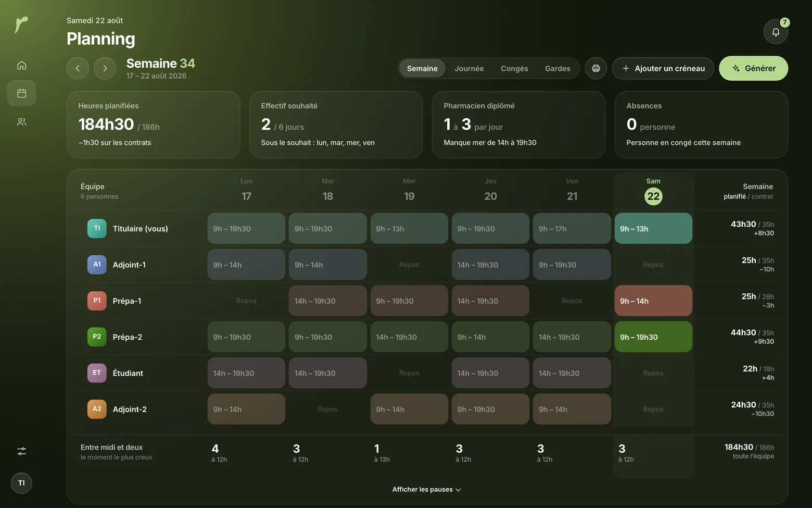Switch to the Congés tab
The height and width of the screenshot is (508, 812).
514,68
